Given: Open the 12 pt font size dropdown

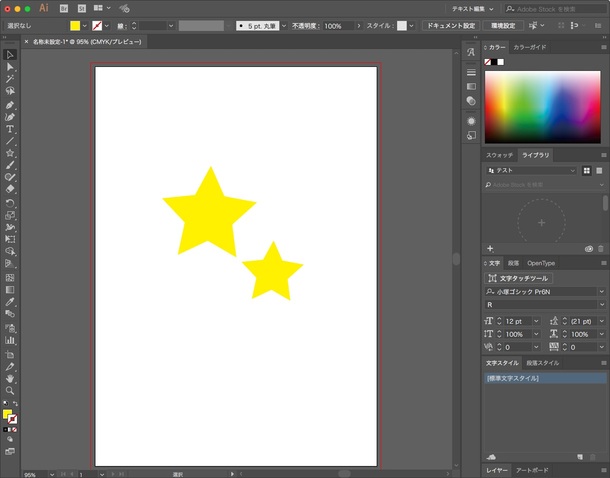Looking at the screenshot, I should pos(536,321).
